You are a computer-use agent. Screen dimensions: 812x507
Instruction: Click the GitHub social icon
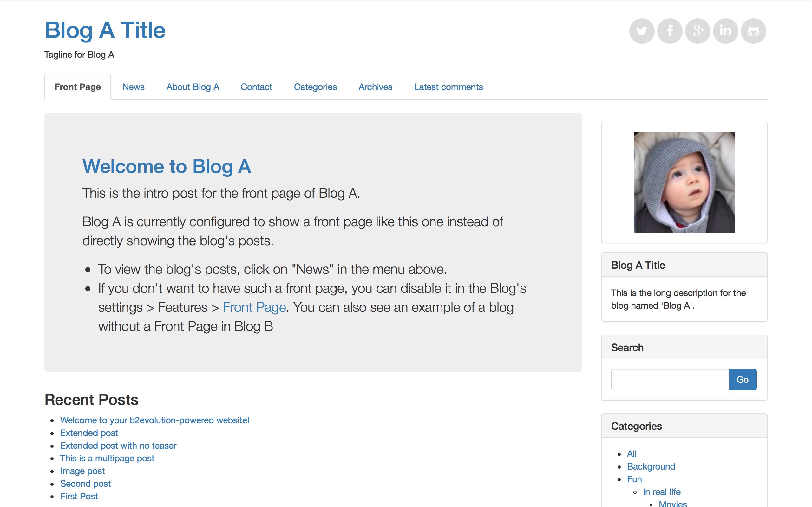pyautogui.click(x=753, y=31)
